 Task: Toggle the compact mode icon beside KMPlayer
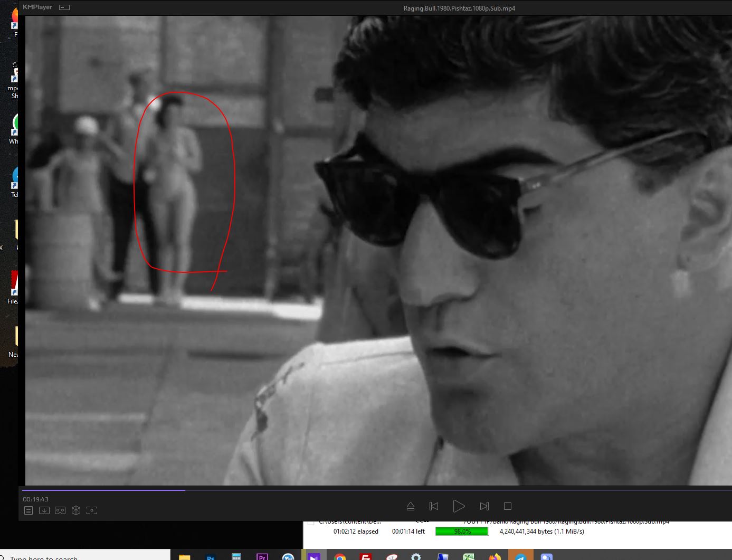coord(64,7)
